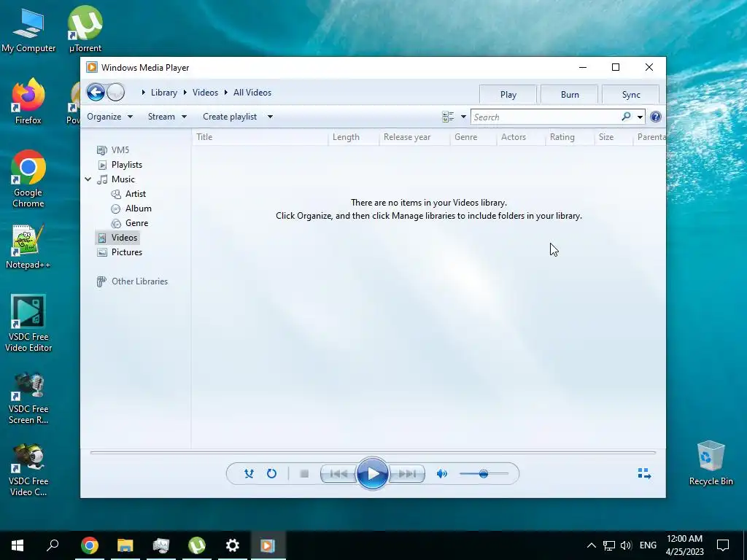This screenshot has width=747, height=560.
Task: Sort by the Genre column header
Action: 473,137
